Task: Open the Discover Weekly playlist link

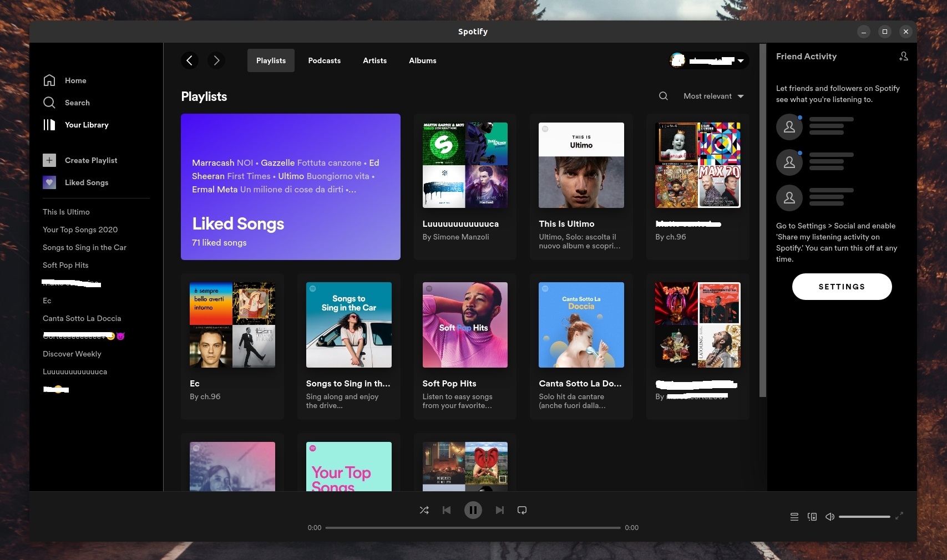Action: tap(72, 354)
